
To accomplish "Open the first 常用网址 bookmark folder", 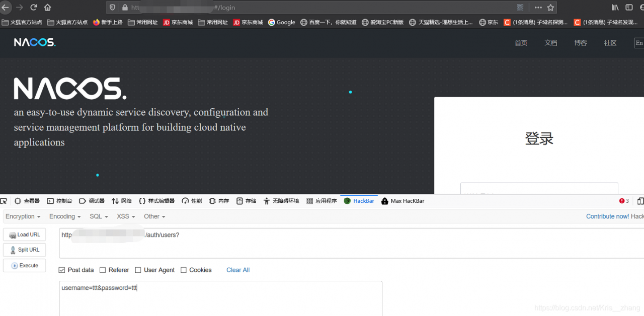I will (x=143, y=22).
